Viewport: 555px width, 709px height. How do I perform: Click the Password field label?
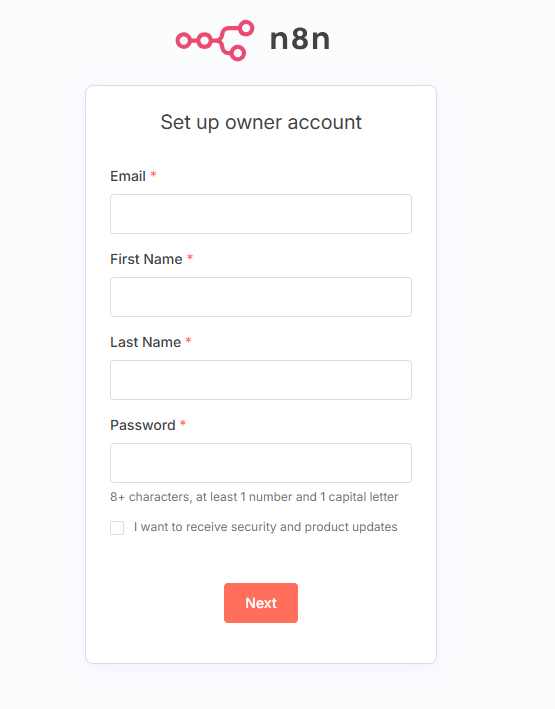point(143,425)
